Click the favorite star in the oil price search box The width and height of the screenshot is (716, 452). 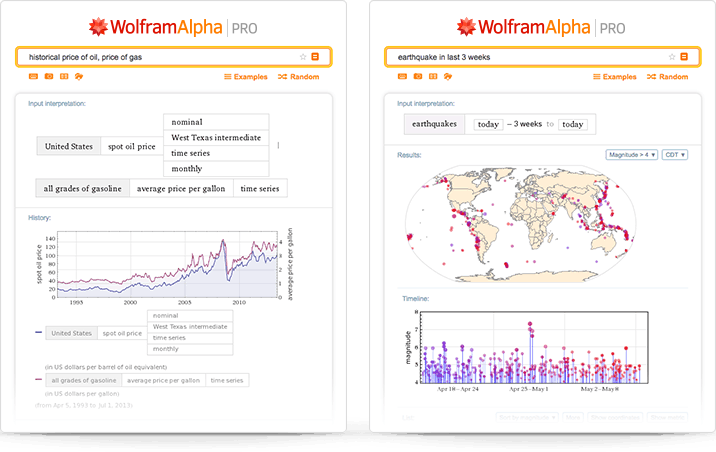(303, 57)
